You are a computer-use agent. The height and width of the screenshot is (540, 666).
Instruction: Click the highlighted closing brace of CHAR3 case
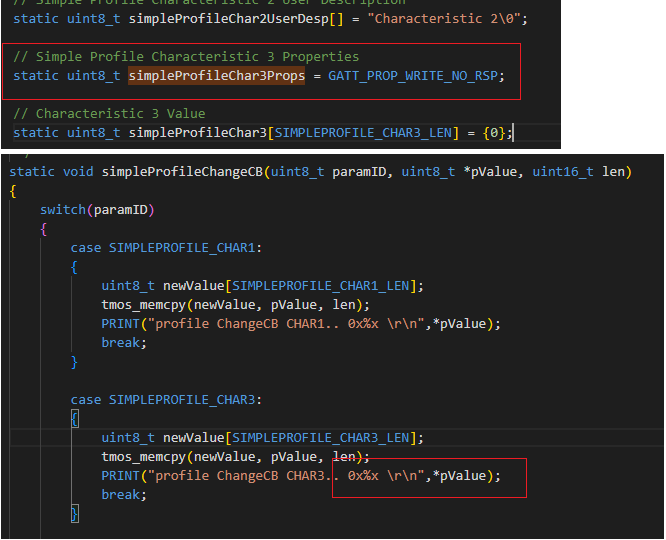tap(75, 514)
